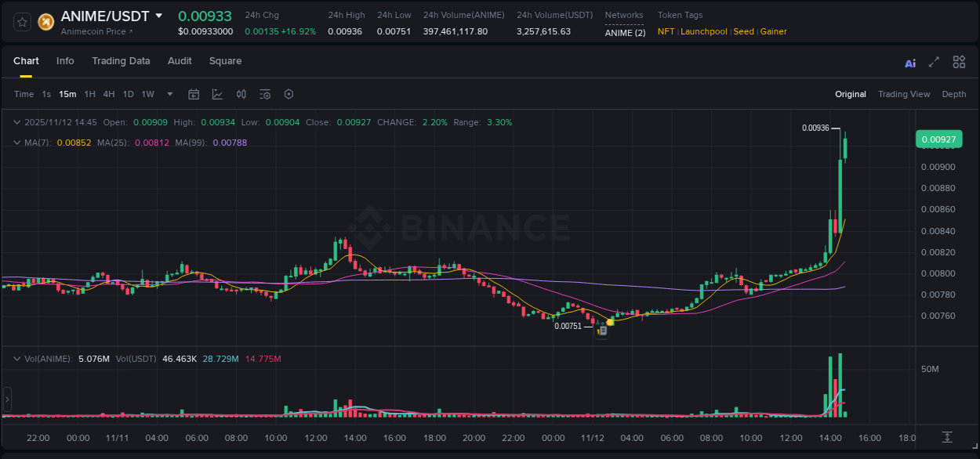Open the chart style selector
The width and height of the screenshot is (980, 459).
coord(216,94)
